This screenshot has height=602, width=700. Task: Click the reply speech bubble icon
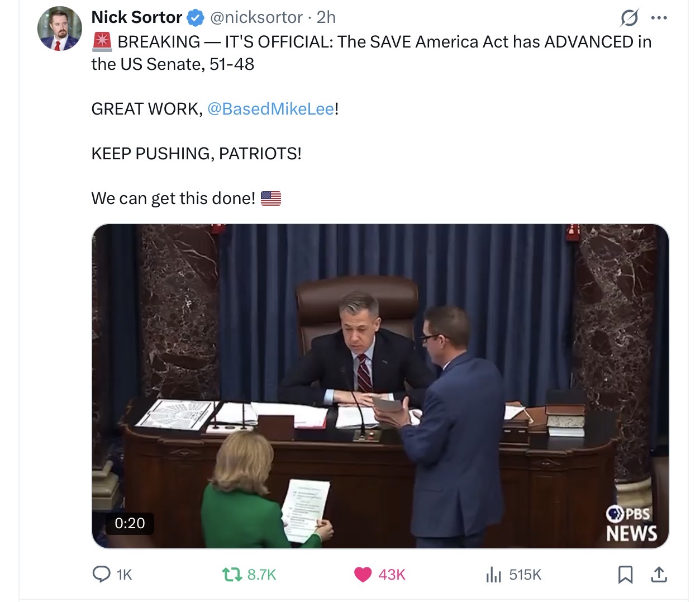click(101, 574)
